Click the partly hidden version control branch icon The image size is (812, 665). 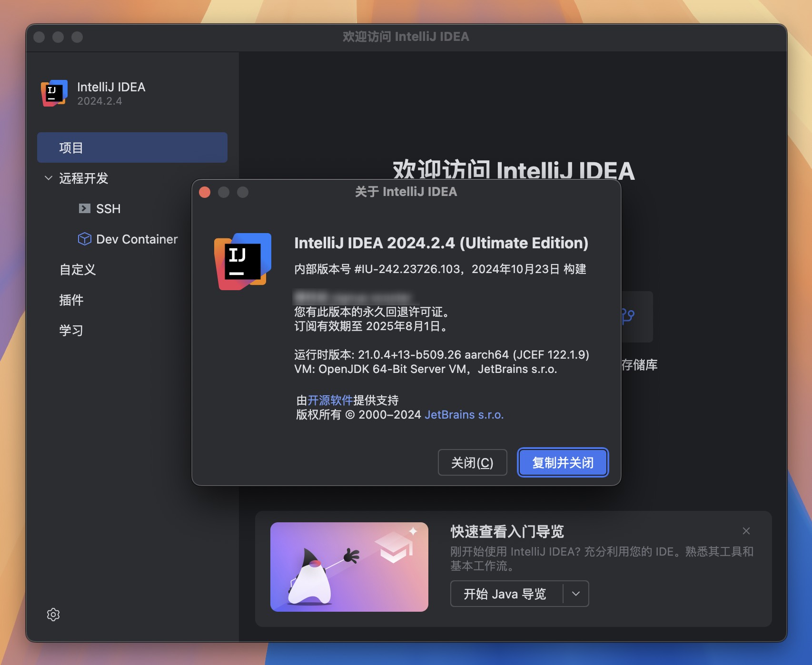click(x=628, y=316)
